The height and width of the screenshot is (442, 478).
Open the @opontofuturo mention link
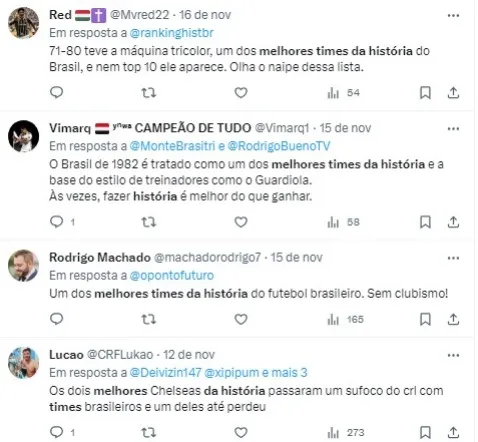click(x=172, y=276)
